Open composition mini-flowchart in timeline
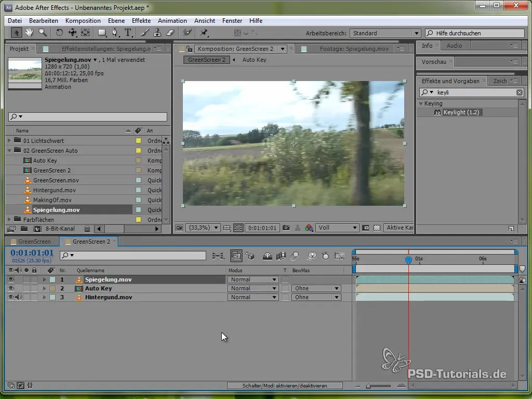Viewport: 532px width, 399px height. click(218, 256)
